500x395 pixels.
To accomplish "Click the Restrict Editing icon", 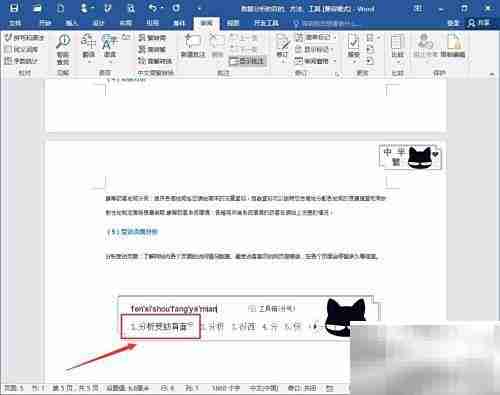I will pyautogui.click(x=453, y=46).
